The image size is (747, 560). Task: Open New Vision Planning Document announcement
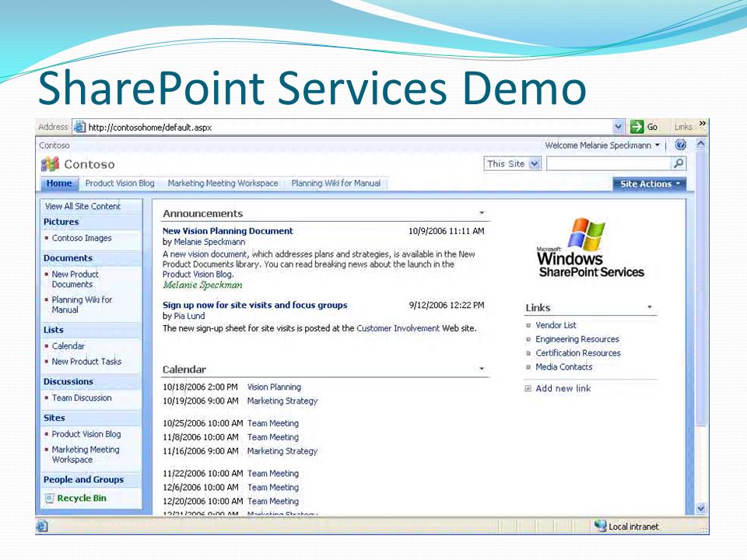coord(228,231)
